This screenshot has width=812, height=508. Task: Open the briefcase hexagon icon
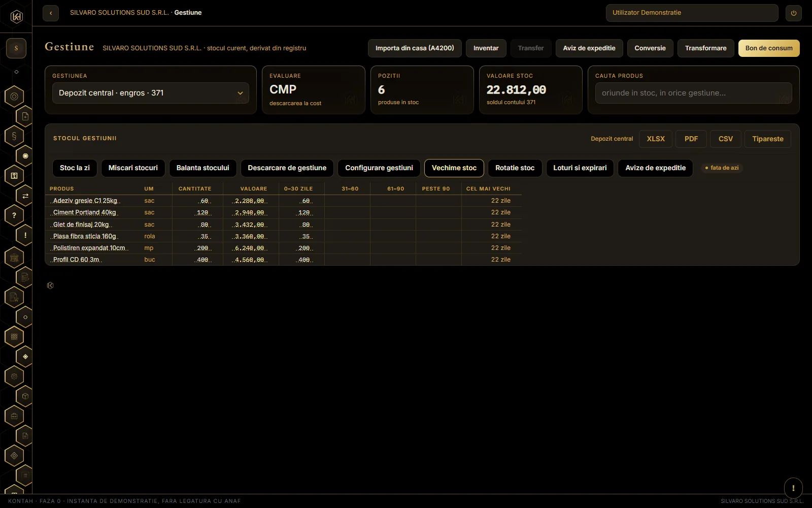pos(14,416)
